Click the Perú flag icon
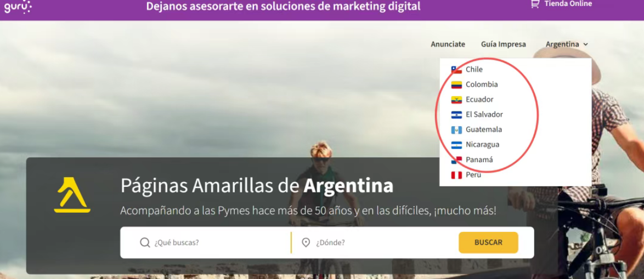Screen dimensions: 644x279 (456, 175)
